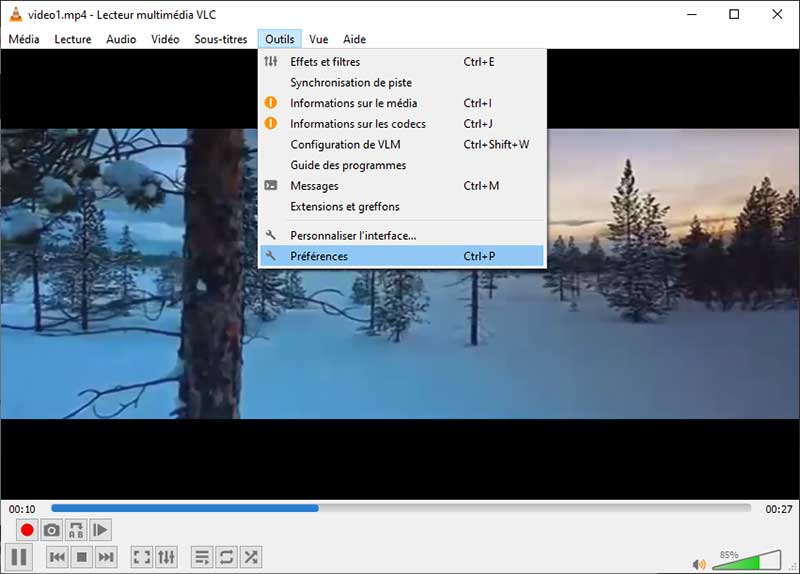Click the playback seek bar
The image size is (800, 574).
(x=400, y=508)
